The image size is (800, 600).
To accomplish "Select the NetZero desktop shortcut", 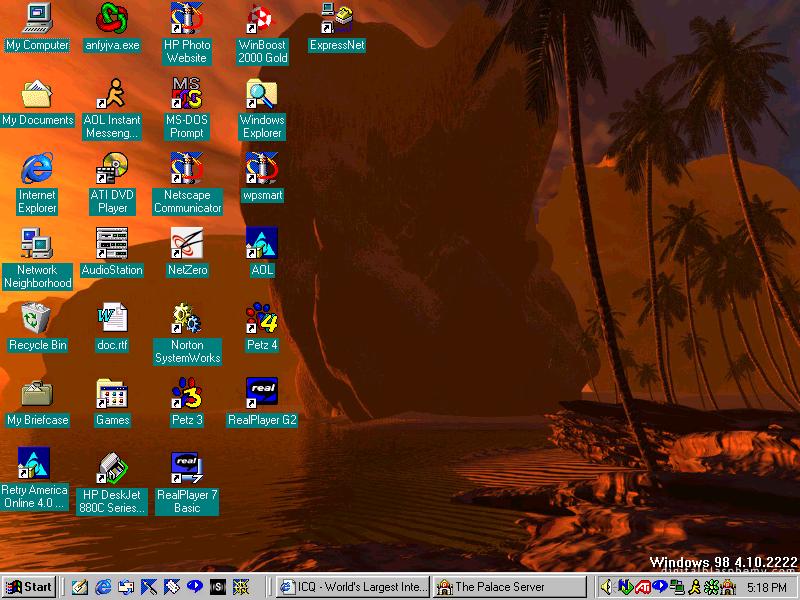I will 187,245.
